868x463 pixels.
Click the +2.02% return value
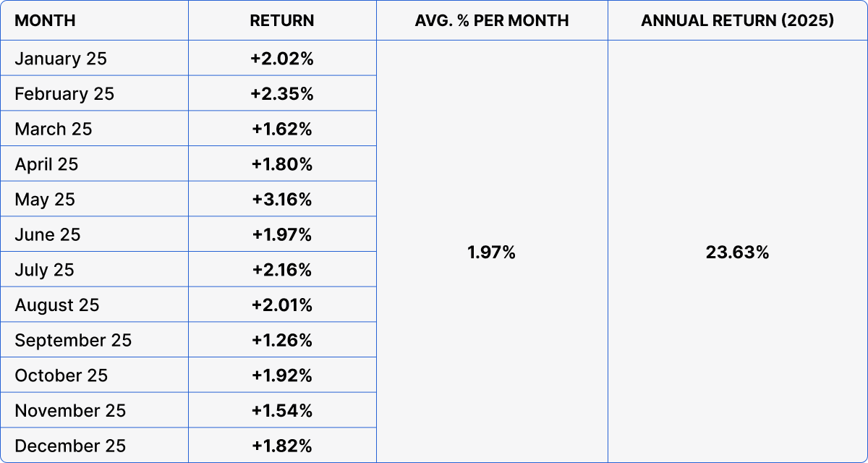tap(282, 59)
